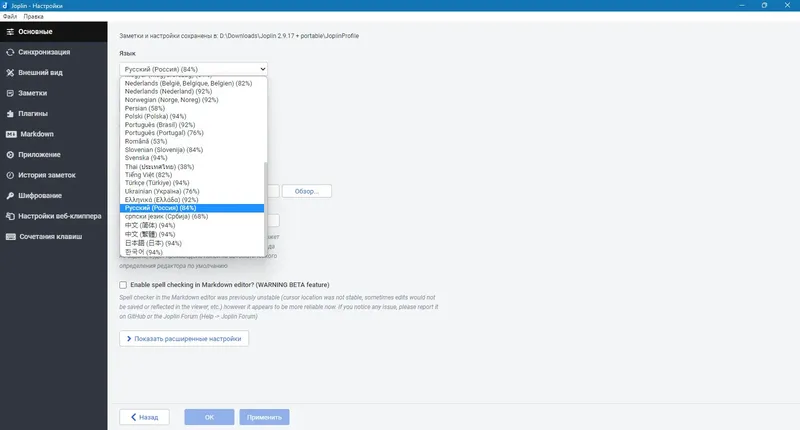
Task: Select српски језик (Србија) (68%) language
Action: point(192,216)
